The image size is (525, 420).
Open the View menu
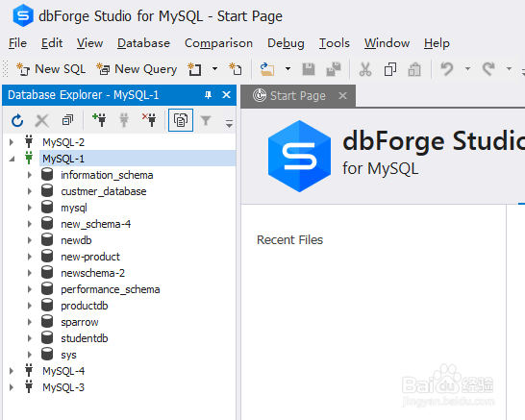pyautogui.click(x=89, y=43)
